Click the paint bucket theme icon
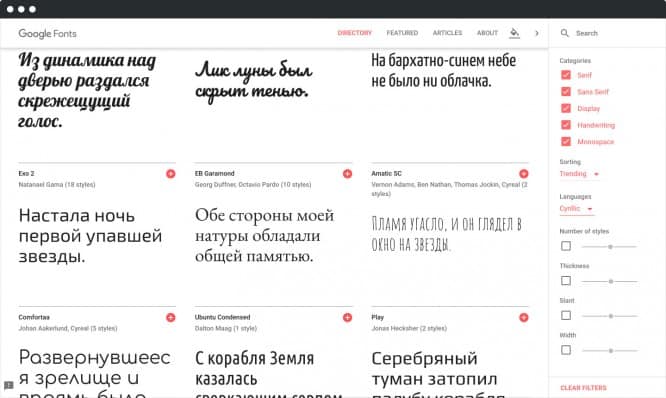 (514, 33)
